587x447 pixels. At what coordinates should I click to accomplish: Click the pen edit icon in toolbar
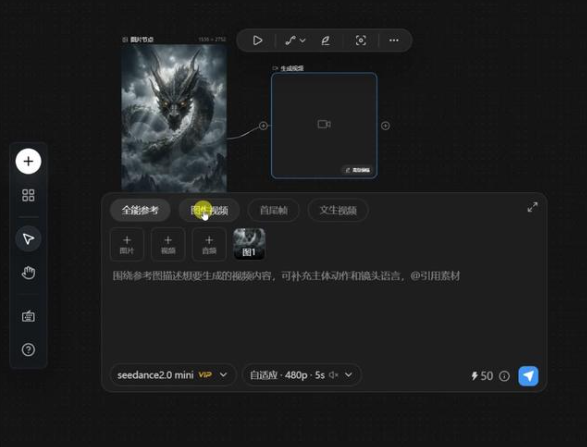326,40
